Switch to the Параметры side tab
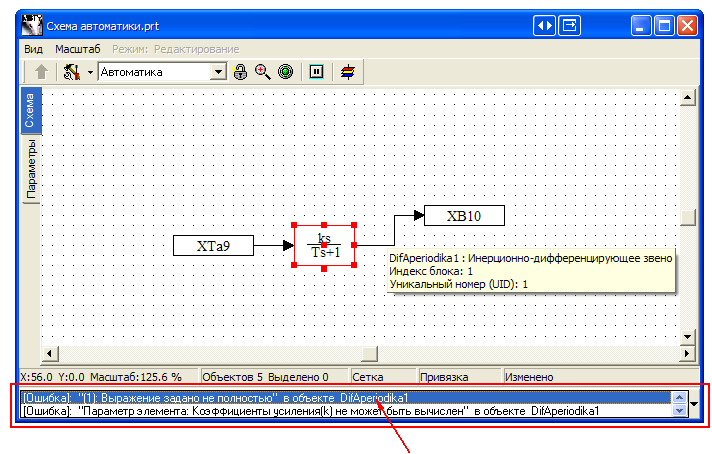712x454 pixels. click(x=31, y=170)
